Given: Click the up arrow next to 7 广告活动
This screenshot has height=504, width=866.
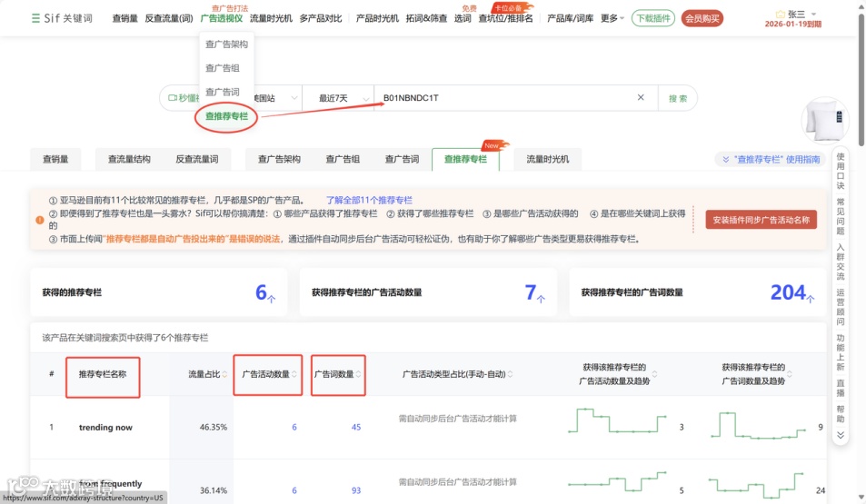Looking at the screenshot, I should pyautogui.click(x=542, y=299).
